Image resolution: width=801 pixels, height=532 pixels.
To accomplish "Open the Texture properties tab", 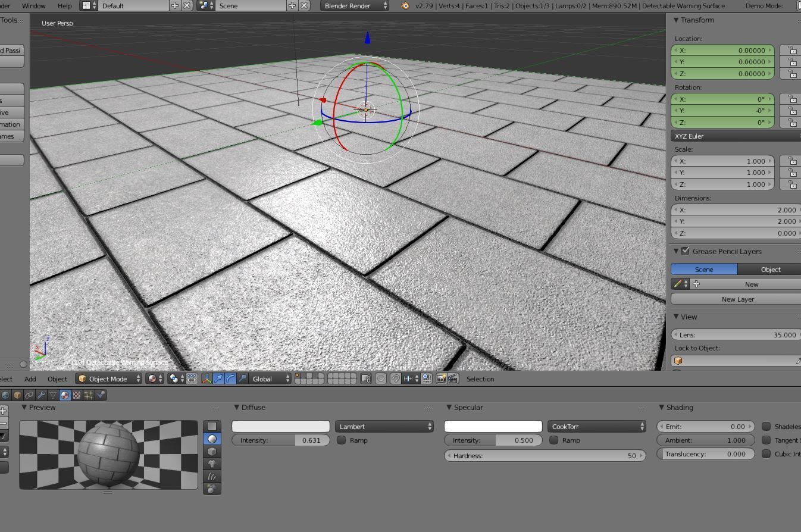I will 77,395.
